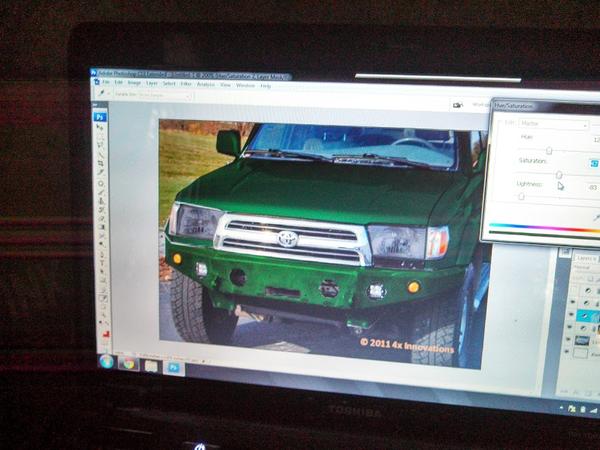The image size is (600, 450).
Task: Open Explorer folder from the taskbar
Action: (151, 366)
